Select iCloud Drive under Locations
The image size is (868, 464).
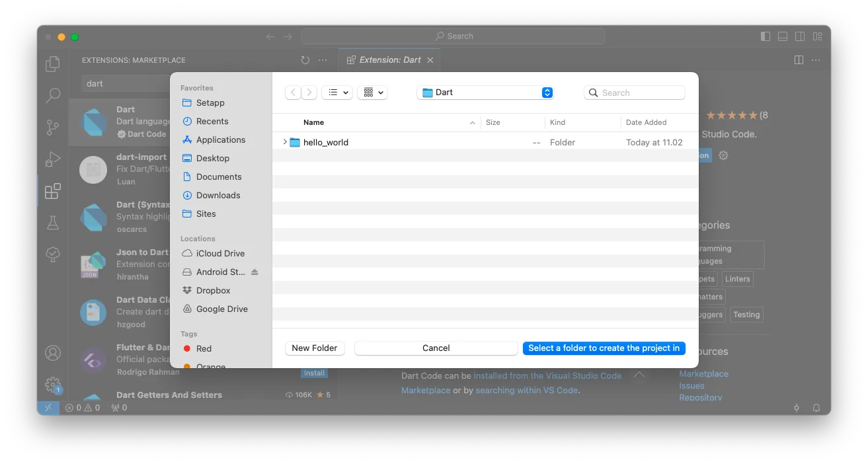point(220,253)
